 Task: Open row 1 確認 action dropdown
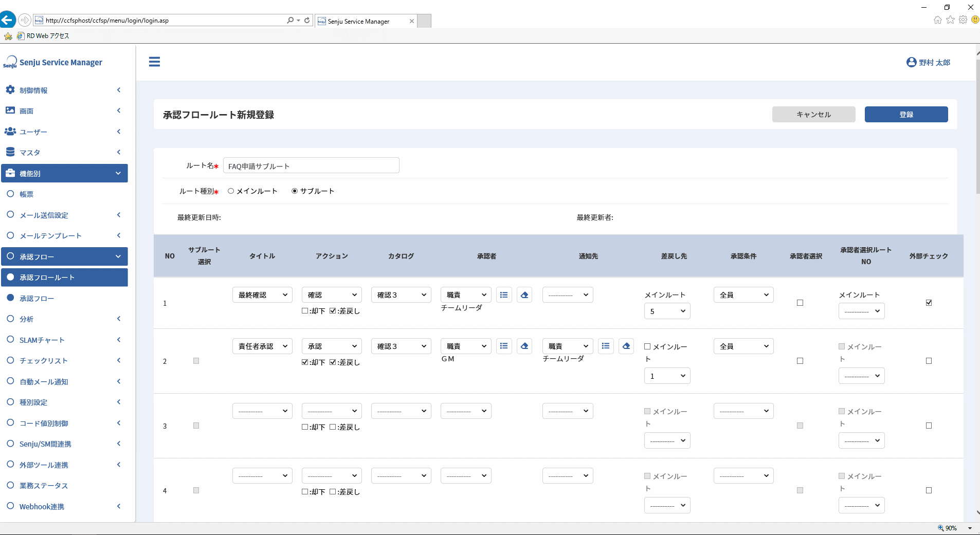(332, 295)
